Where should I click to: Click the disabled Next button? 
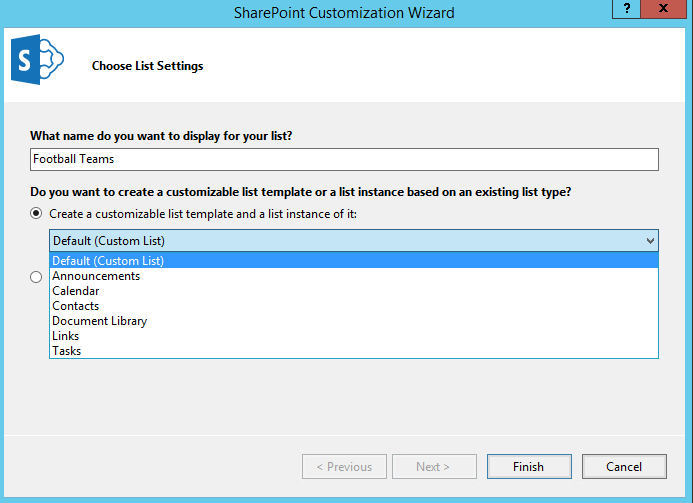(434, 466)
